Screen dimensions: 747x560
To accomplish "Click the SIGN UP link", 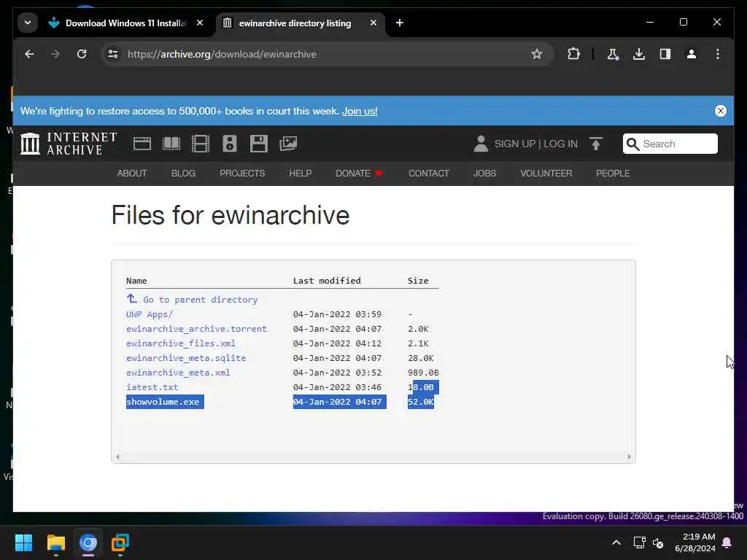I will point(515,144).
